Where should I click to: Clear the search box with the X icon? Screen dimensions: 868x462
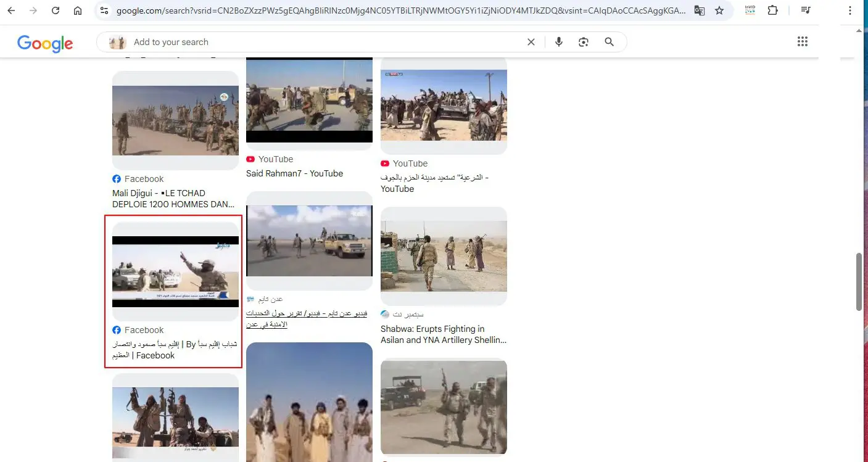531,42
